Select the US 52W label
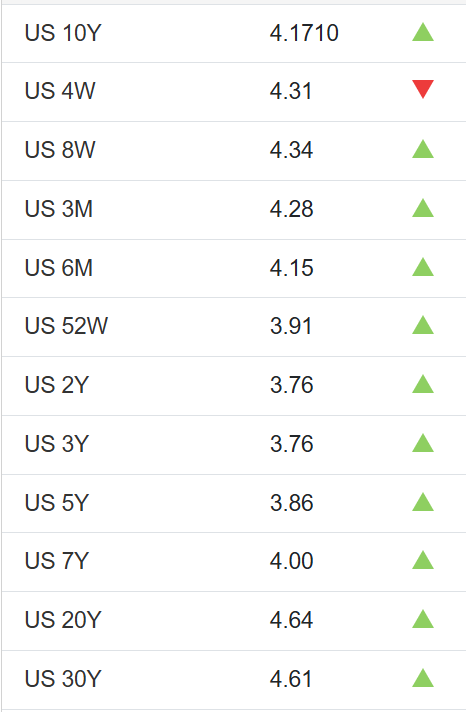This screenshot has width=466, height=712. (66, 326)
